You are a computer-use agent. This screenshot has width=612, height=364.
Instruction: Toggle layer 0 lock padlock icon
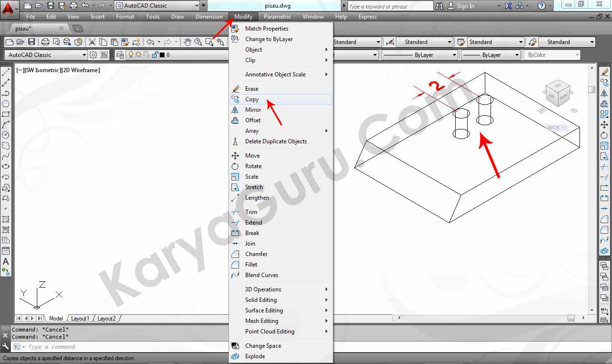pyautogui.click(x=154, y=55)
